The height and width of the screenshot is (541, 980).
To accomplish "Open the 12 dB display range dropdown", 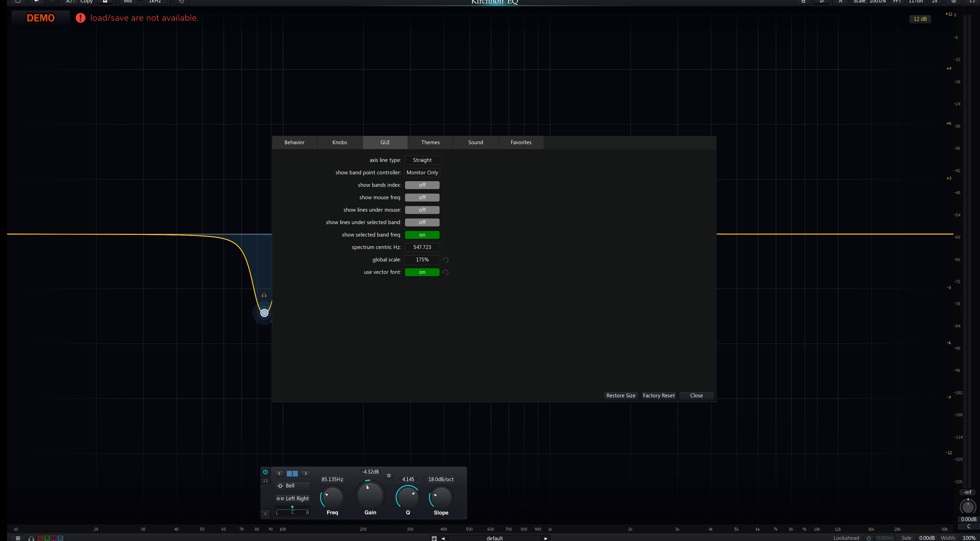I will 920,19.
